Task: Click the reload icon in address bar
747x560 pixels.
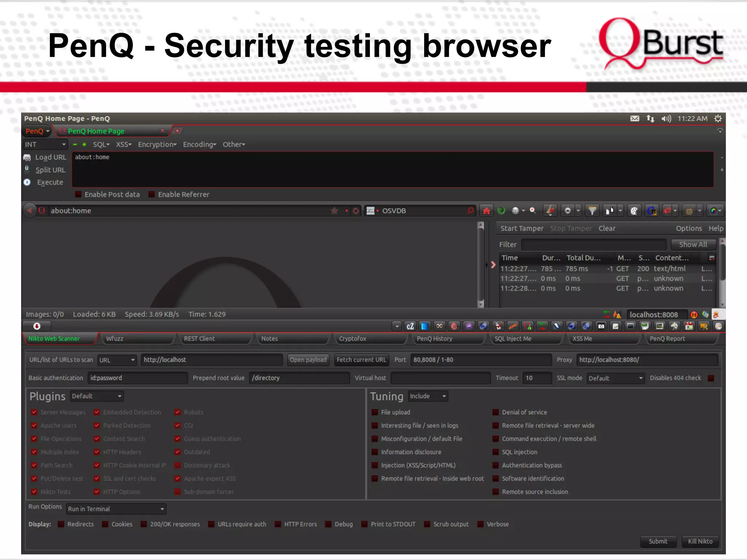Action: (356, 211)
